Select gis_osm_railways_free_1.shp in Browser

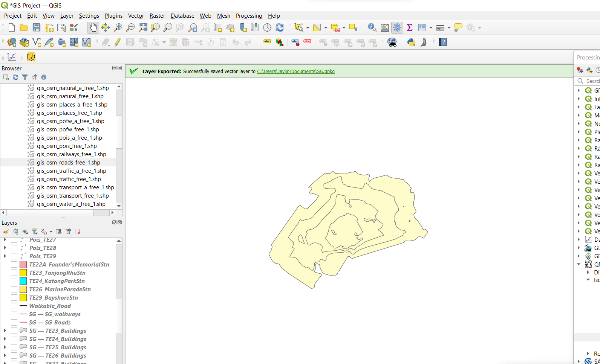coord(71,154)
